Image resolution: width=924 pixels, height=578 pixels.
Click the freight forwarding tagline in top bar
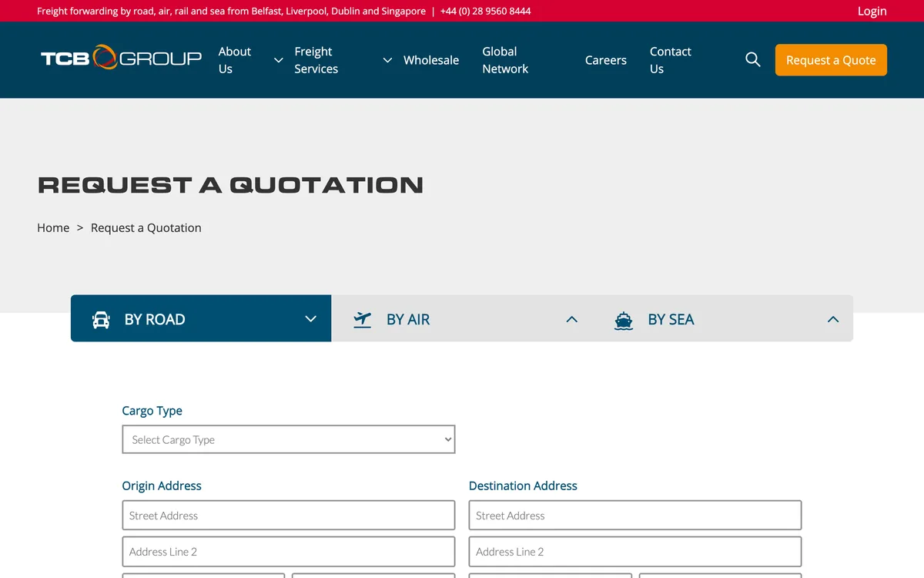pyautogui.click(x=231, y=11)
